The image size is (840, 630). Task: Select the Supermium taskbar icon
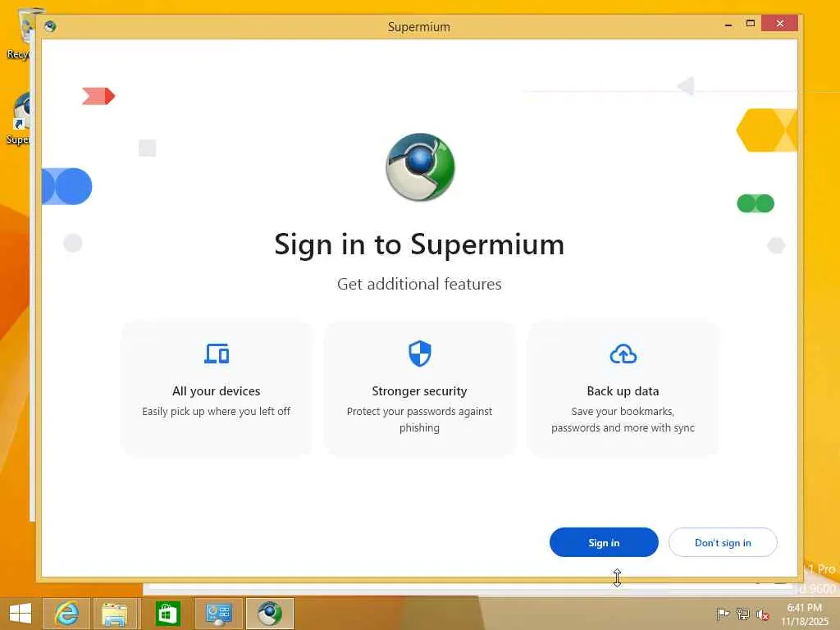coord(269,614)
